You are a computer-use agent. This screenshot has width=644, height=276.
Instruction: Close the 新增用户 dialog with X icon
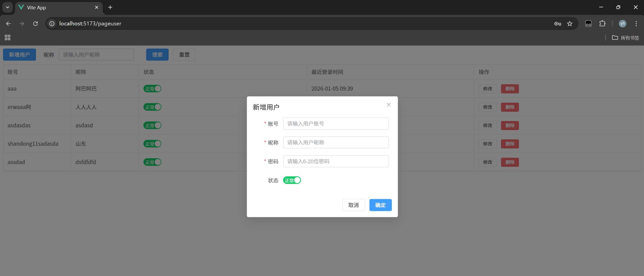pyautogui.click(x=389, y=105)
